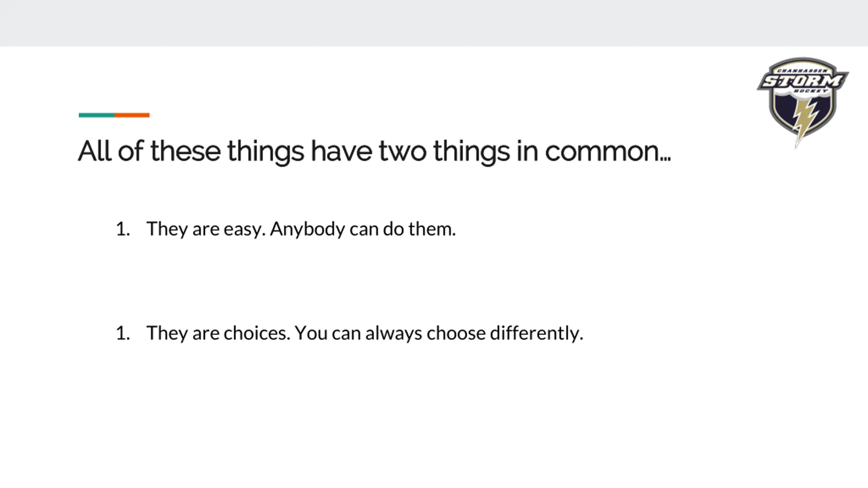Viewport: 868px width, 488px height.
Task: Click the word "All" starting the title
Action: [x=95, y=151]
